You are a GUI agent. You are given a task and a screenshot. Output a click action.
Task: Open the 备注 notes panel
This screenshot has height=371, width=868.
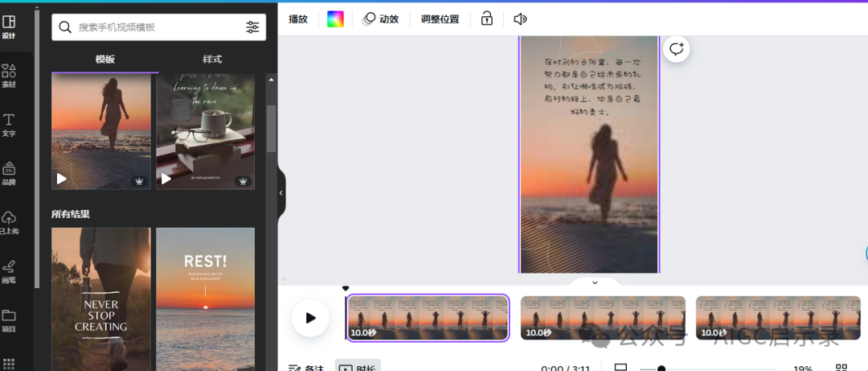(x=306, y=367)
